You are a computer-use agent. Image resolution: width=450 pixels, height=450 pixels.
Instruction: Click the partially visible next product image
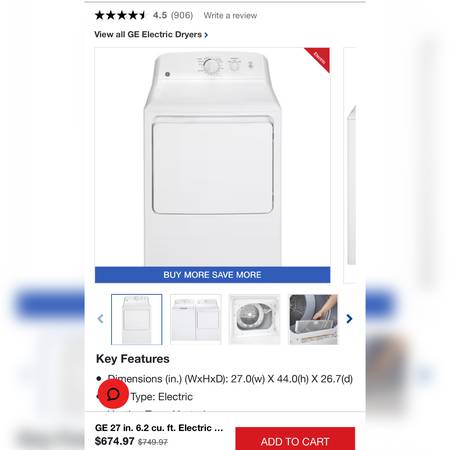tap(350, 165)
